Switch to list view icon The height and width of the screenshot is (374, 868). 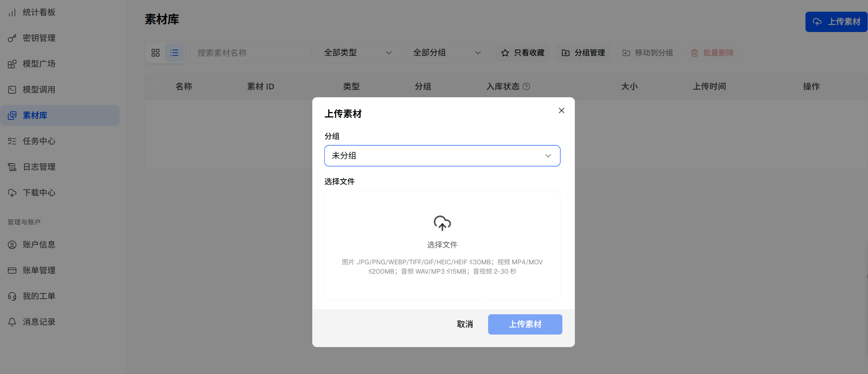coord(174,53)
